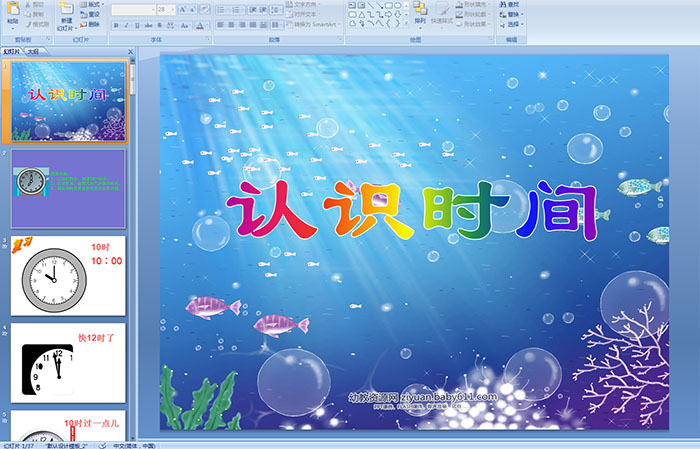Click language 中文(简体,中国) in status bar

tap(134, 445)
